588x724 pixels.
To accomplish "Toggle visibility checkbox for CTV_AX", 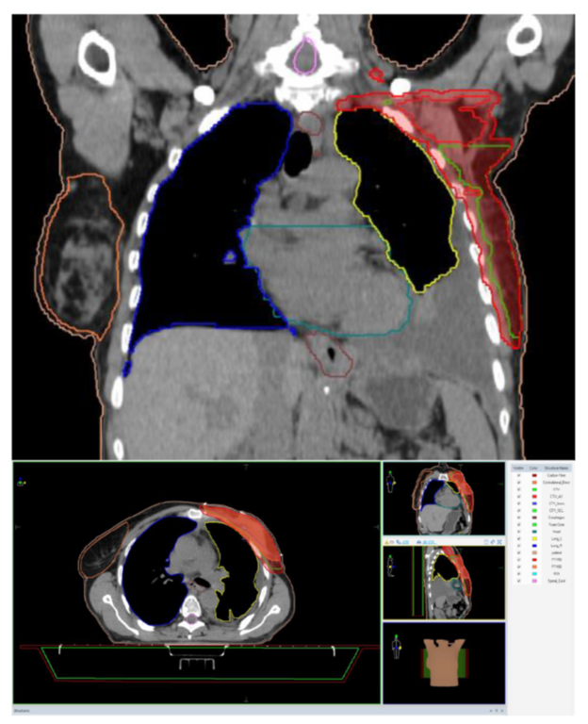I will coord(519,497).
